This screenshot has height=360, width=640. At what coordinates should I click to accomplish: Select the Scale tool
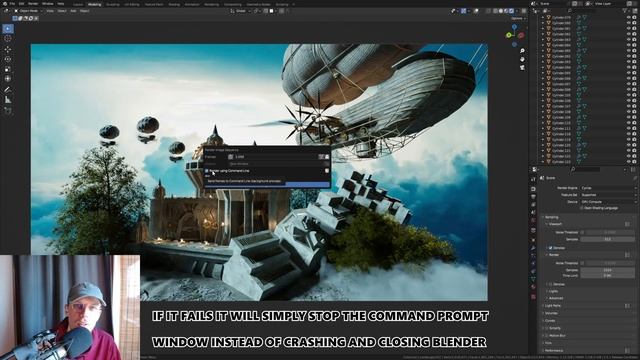point(8,69)
